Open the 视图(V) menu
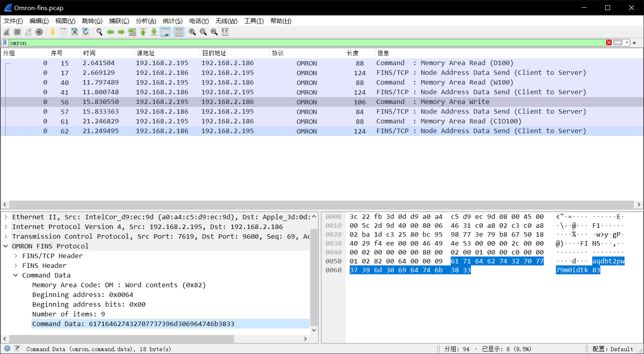The height and width of the screenshot is (354, 644). point(65,21)
